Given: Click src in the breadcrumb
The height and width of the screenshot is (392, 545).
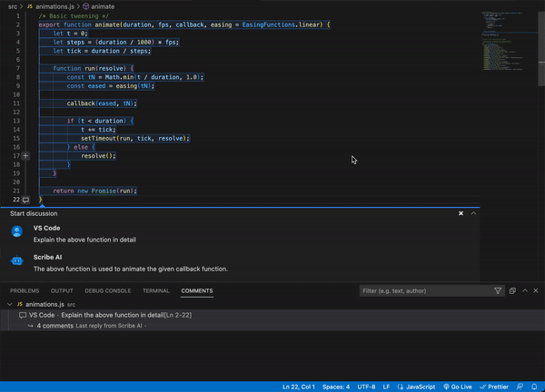Looking at the screenshot, I should tap(13, 6).
